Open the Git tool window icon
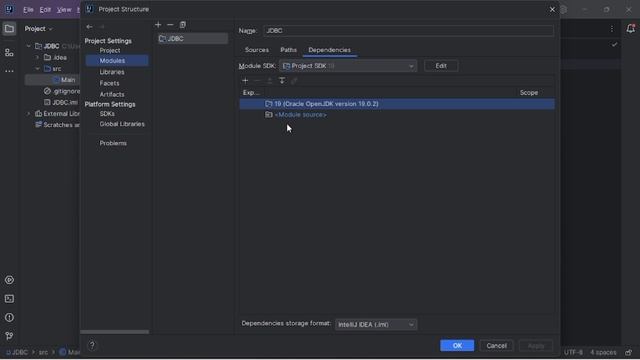This screenshot has width=640, height=360. click(9, 336)
